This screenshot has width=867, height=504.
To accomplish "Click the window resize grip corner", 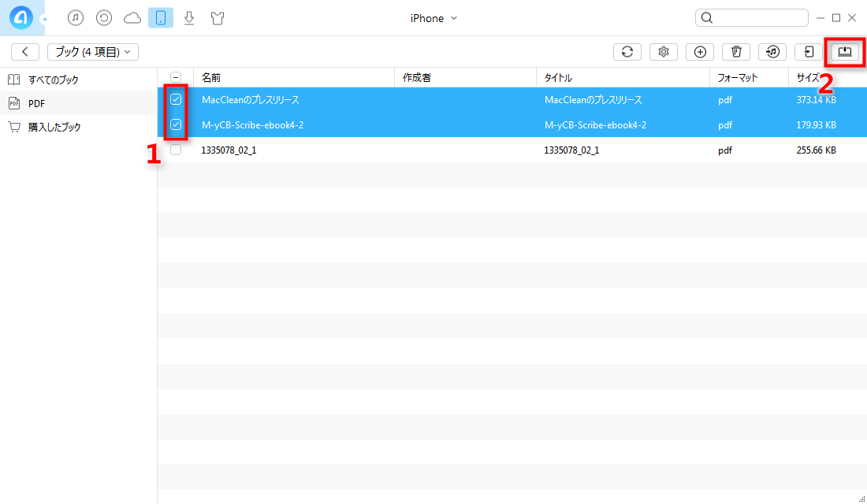I will (x=861, y=499).
